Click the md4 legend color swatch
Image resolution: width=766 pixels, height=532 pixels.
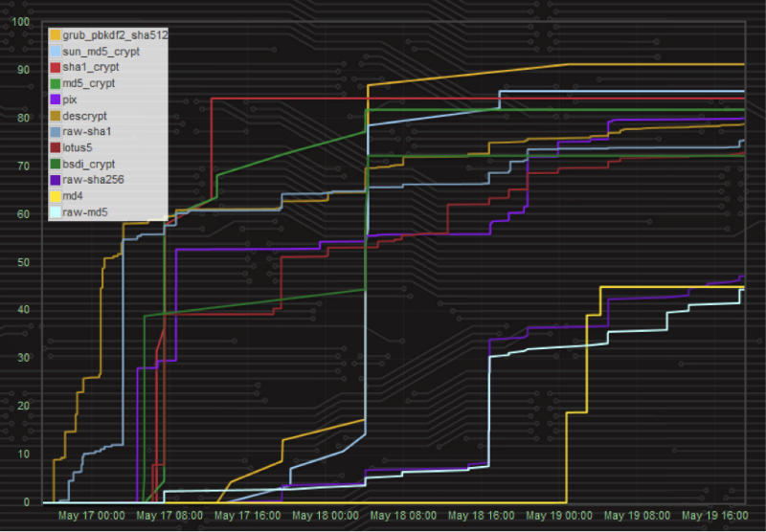[x=56, y=196]
